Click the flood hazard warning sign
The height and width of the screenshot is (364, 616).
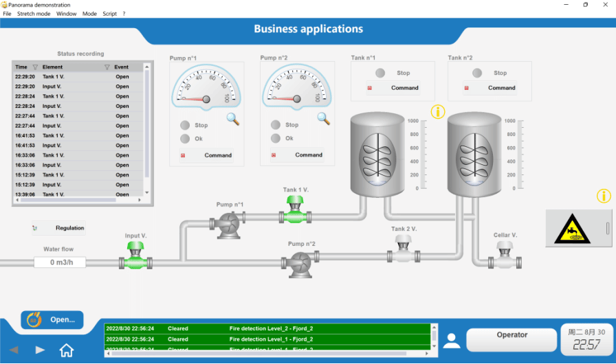coord(572,228)
